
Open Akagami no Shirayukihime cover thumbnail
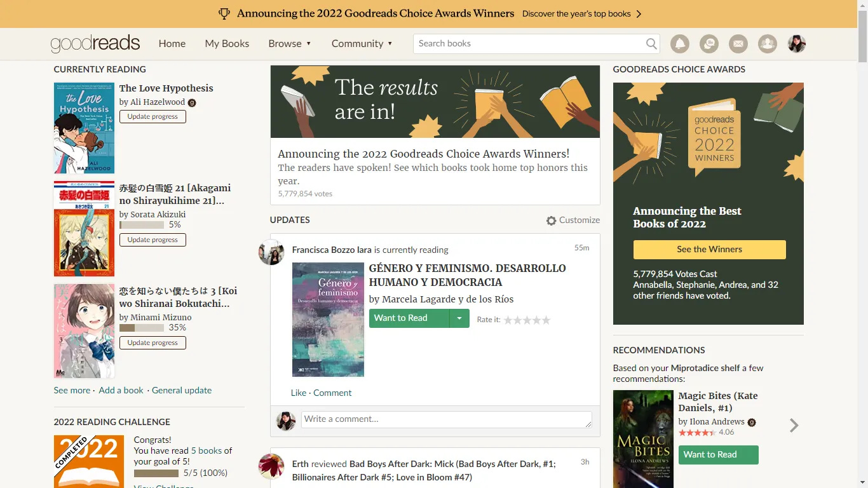[84, 229]
